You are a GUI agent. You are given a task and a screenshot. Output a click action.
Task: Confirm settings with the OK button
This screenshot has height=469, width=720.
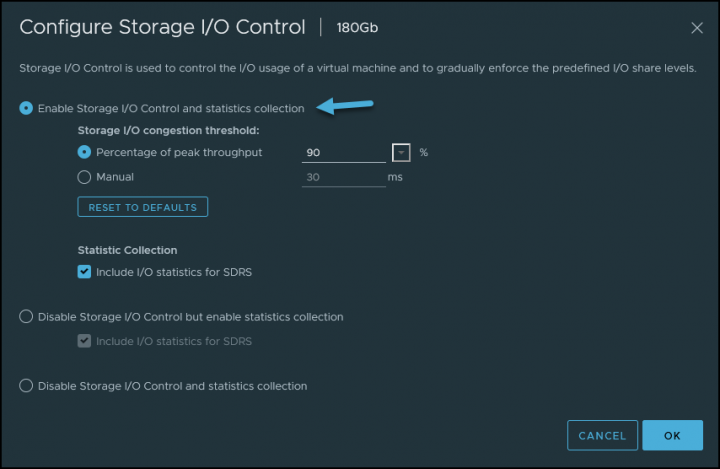pyautogui.click(x=672, y=435)
